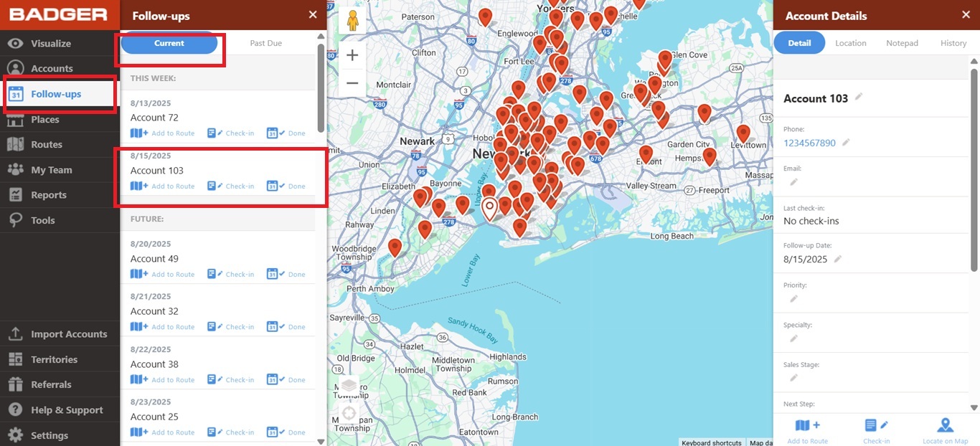Click Check-in in Account Details footer
This screenshot has height=446, width=980.
coord(877,431)
